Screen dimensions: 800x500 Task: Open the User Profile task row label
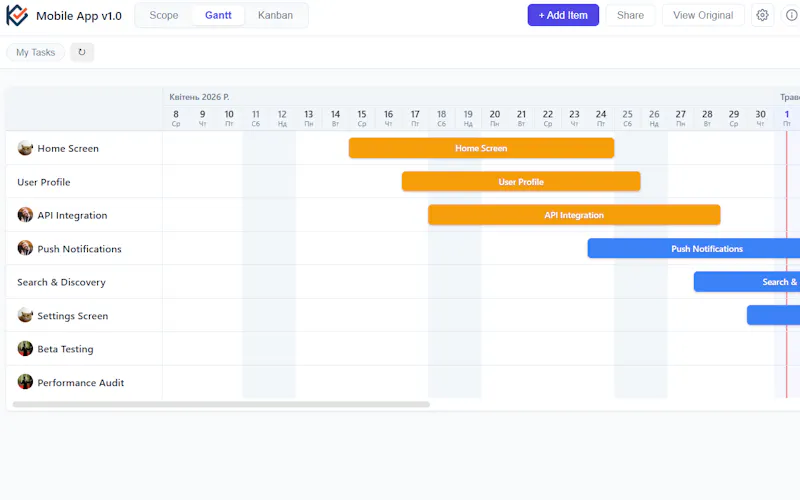(x=44, y=182)
